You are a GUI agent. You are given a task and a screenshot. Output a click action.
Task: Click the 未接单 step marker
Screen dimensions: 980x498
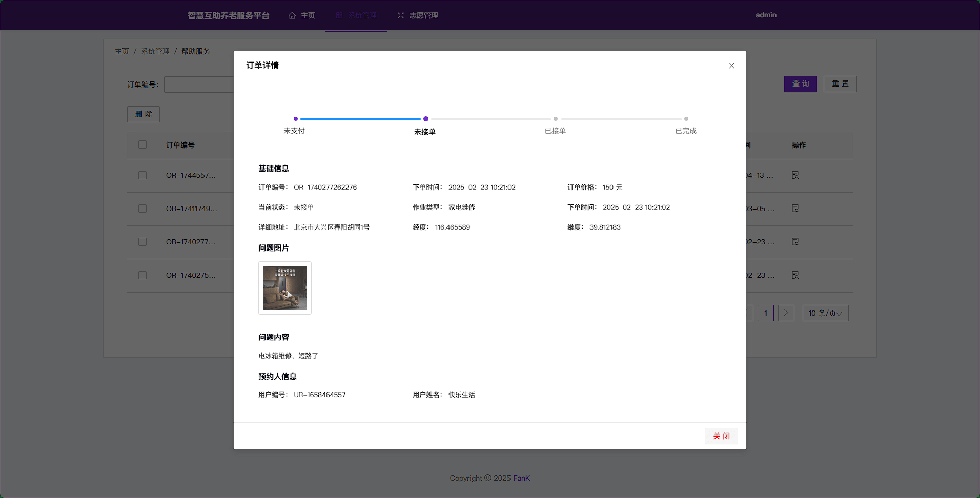pyautogui.click(x=425, y=119)
